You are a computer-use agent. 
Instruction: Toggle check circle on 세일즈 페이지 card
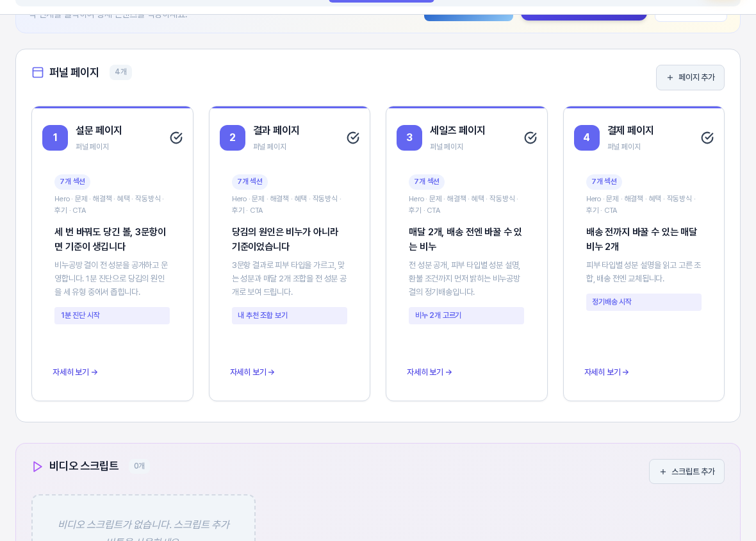530,138
